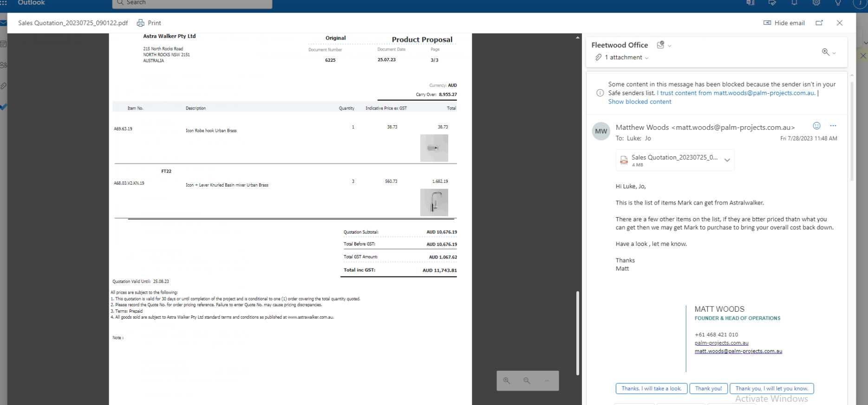Image resolution: width=868 pixels, height=405 pixels.
Task: Hide the email pane
Action: point(784,23)
